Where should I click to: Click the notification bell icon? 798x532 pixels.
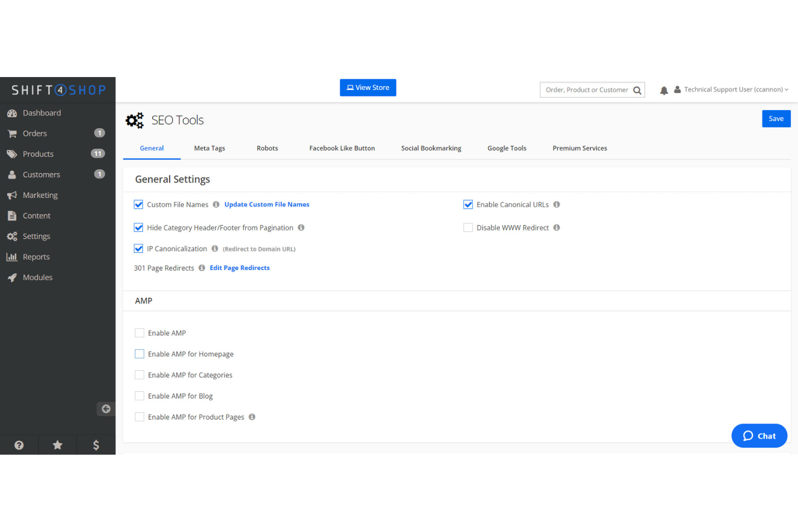click(664, 89)
